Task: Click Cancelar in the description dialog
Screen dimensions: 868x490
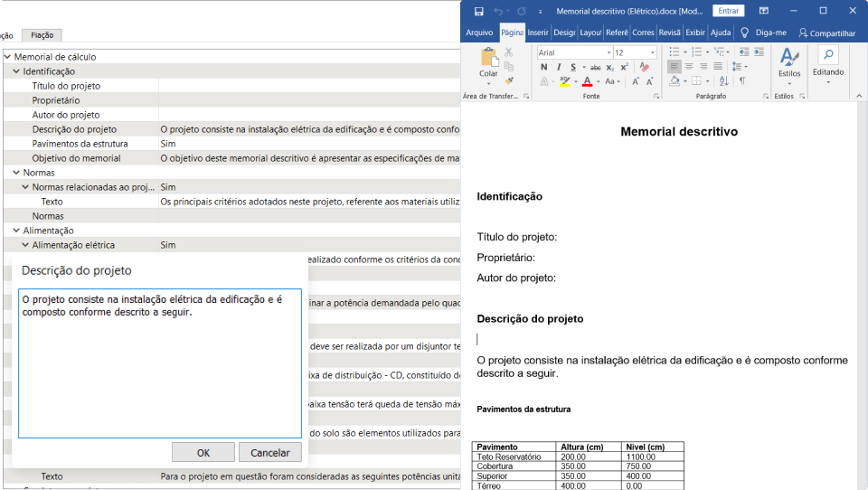Action: (x=270, y=452)
